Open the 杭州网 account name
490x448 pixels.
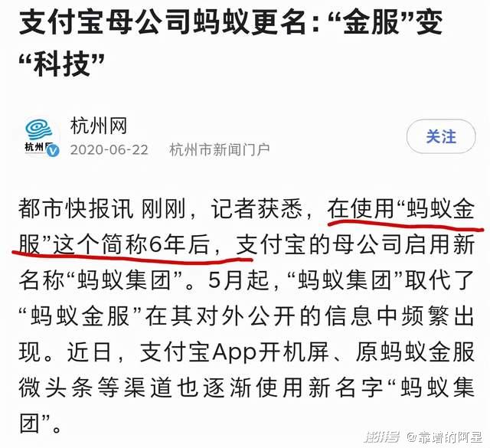[99, 126]
